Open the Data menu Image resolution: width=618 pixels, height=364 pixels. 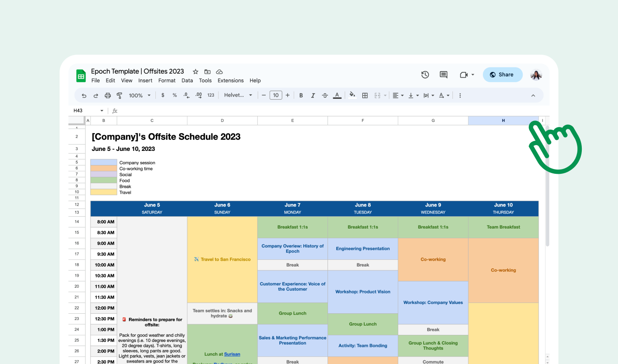coord(187,81)
